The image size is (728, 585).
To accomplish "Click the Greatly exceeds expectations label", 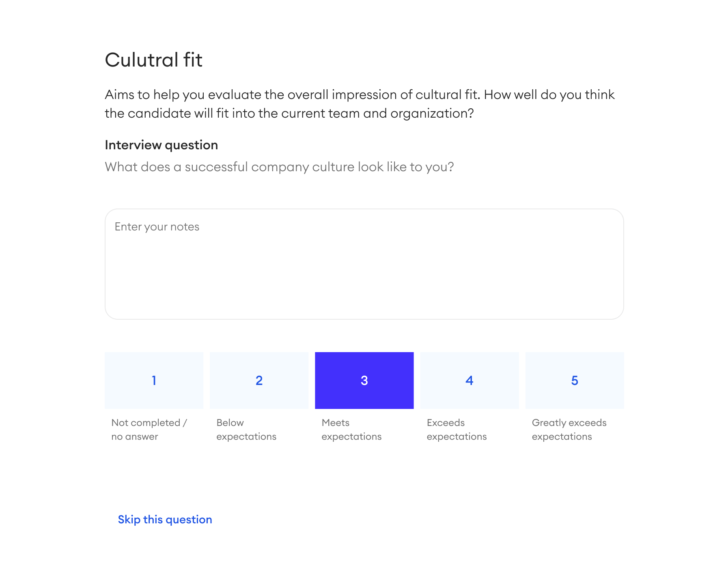I will (x=569, y=429).
